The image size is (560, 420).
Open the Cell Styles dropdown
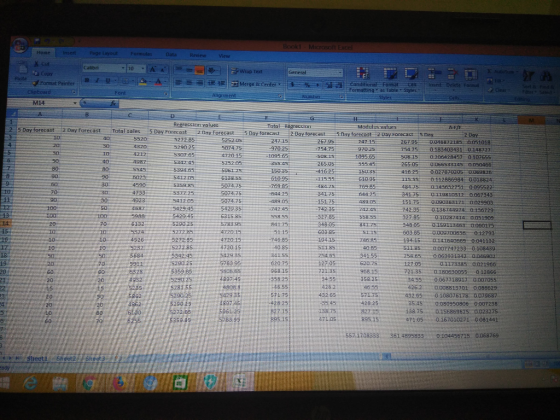[411, 81]
